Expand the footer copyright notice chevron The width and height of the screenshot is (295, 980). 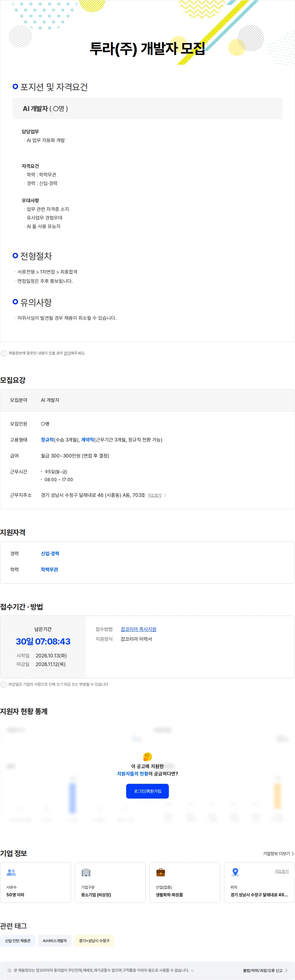point(192,970)
